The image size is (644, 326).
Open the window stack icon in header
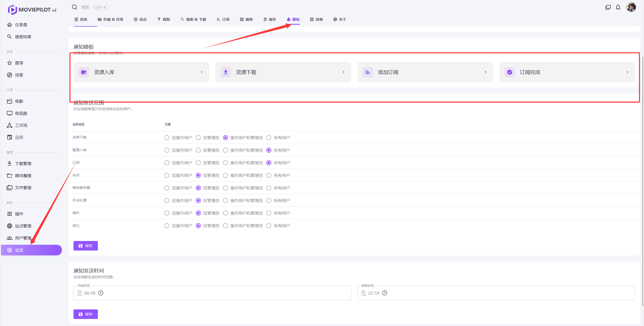(608, 7)
